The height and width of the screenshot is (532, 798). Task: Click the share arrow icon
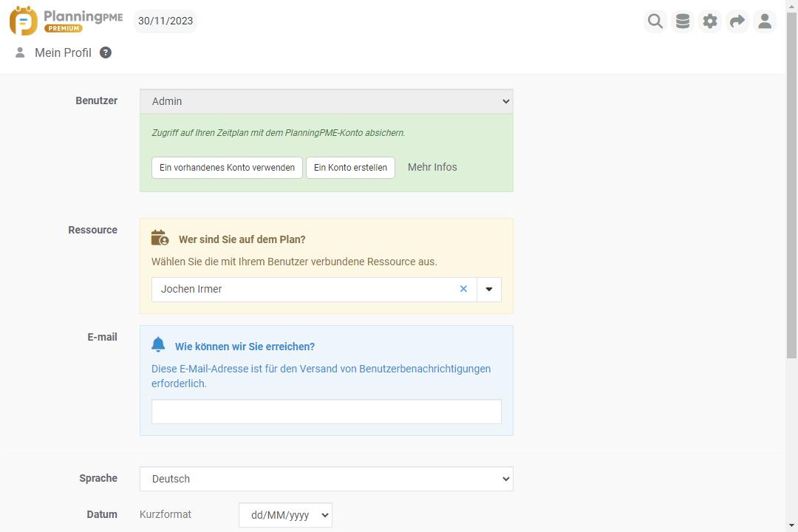click(737, 21)
